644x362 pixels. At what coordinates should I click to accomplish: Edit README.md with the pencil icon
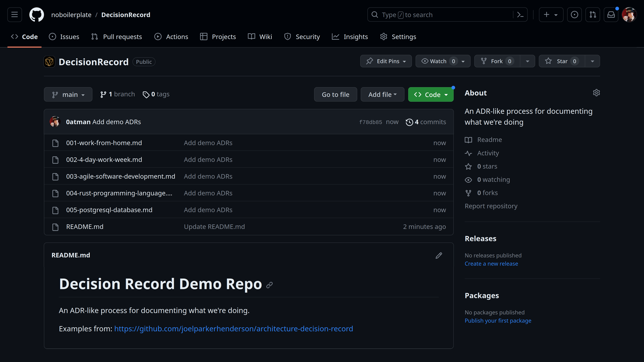click(439, 255)
